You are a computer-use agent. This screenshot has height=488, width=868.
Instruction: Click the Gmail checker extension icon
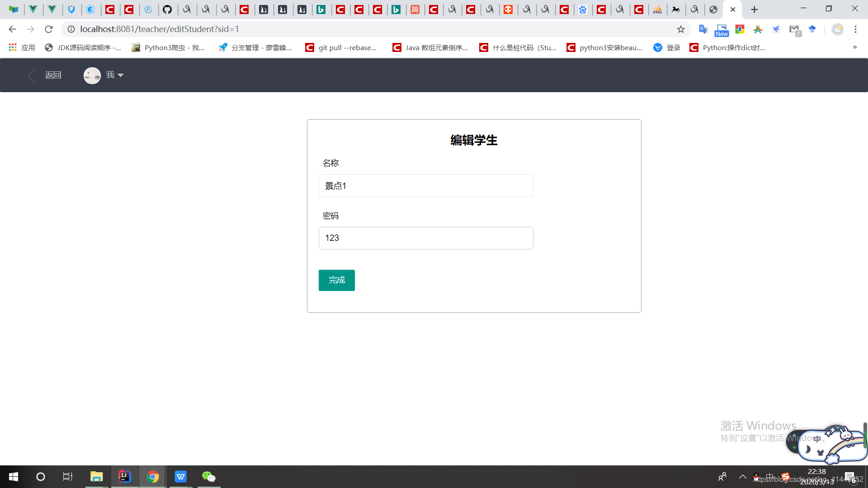(x=795, y=29)
